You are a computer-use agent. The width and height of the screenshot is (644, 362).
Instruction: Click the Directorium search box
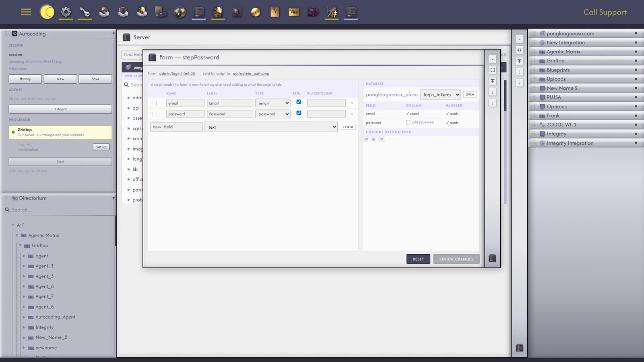point(60,210)
